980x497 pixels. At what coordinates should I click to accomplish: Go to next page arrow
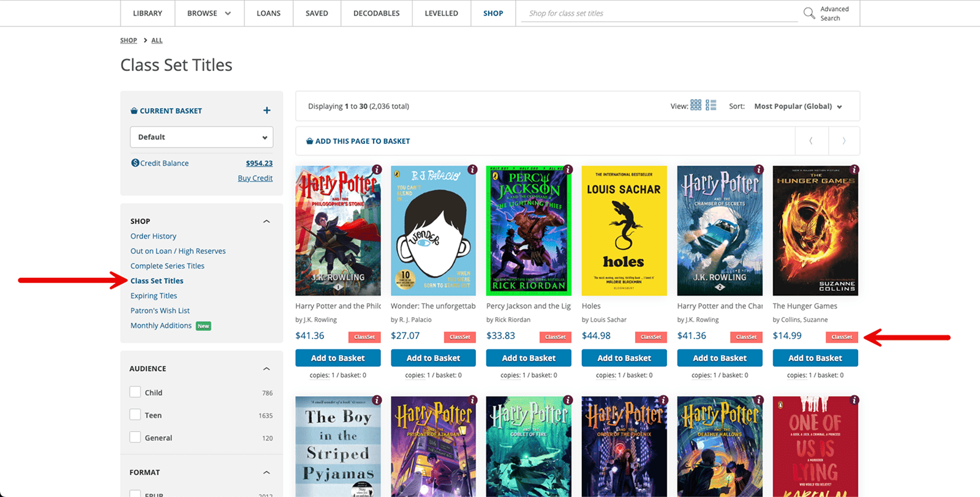point(844,141)
